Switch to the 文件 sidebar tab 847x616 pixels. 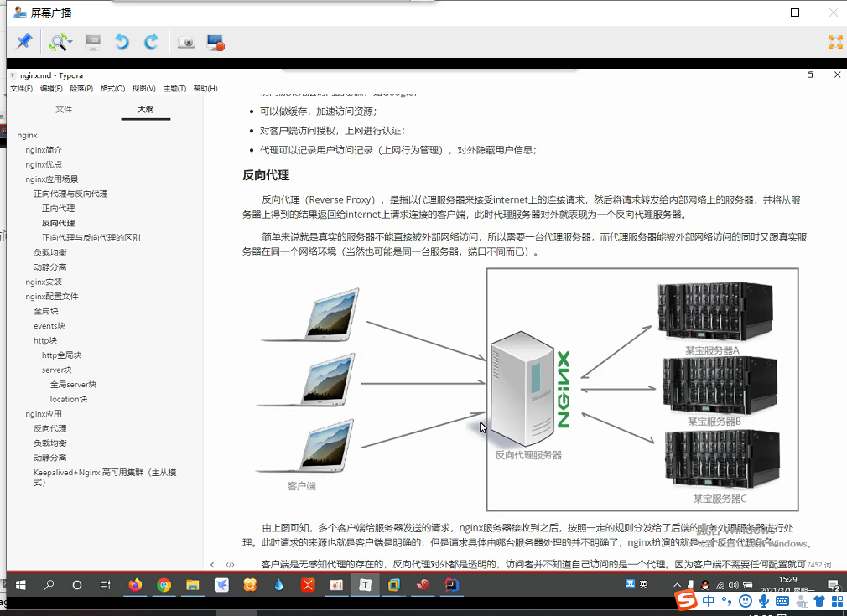64,109
